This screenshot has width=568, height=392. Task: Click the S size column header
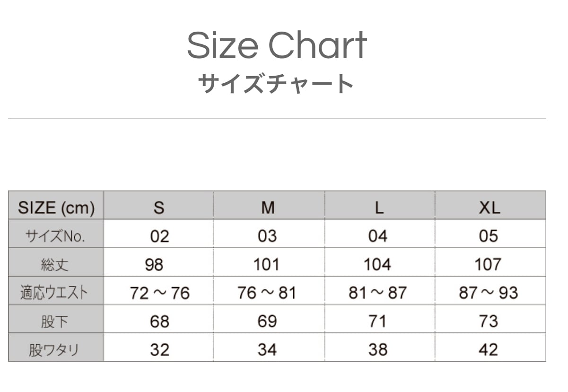tap(159, 207)
